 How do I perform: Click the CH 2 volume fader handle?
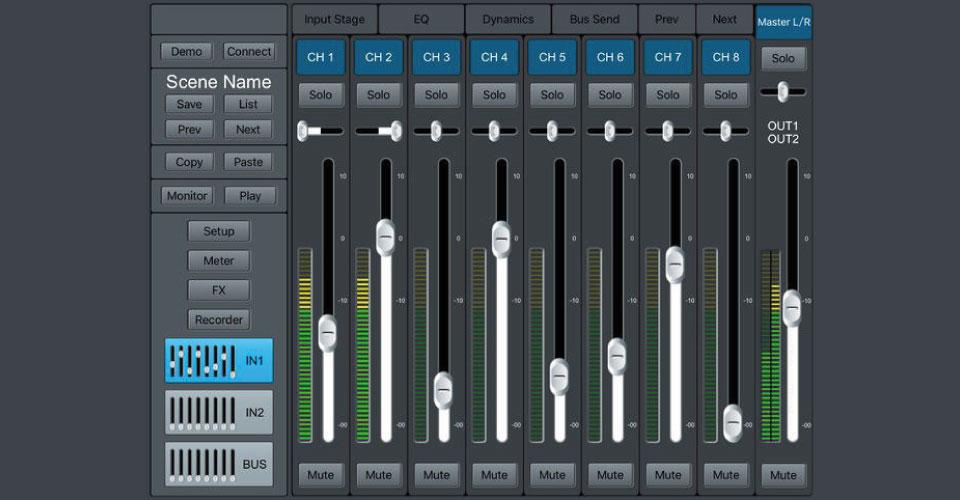(x=387, y=237)
